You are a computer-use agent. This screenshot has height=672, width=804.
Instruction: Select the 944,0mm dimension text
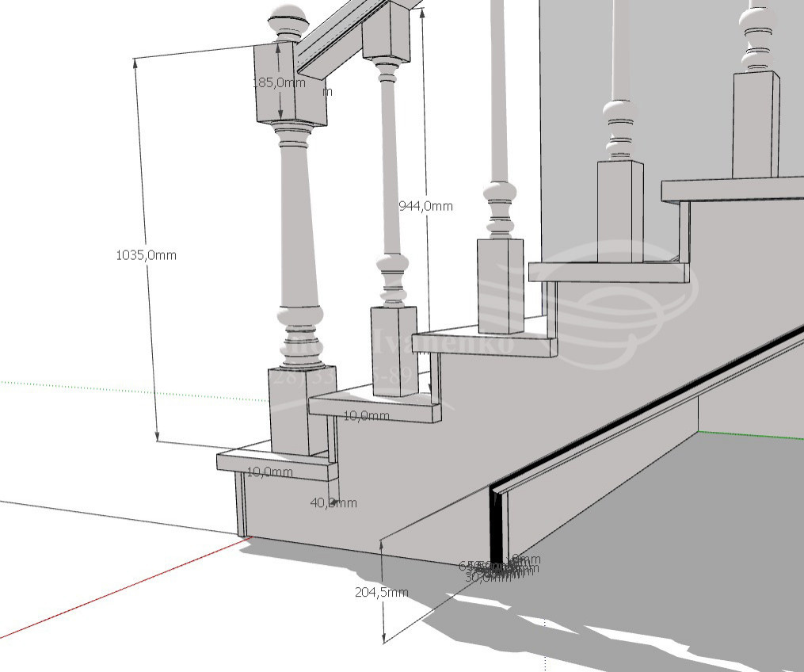(425, 205)
